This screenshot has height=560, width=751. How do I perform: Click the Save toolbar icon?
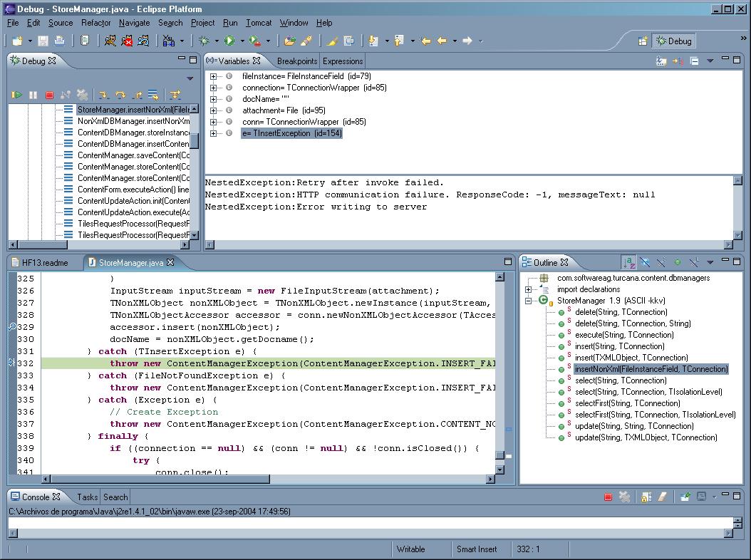tap(43, 41)
